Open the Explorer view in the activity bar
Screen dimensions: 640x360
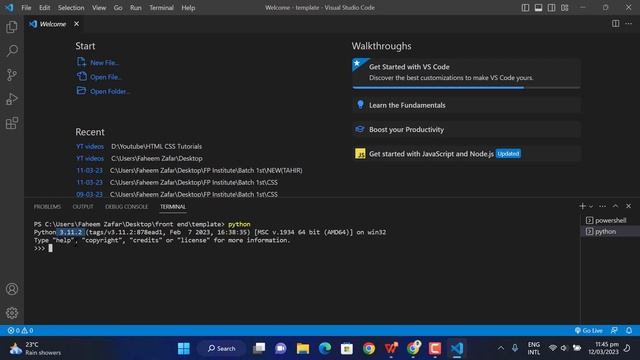[12, 27]
